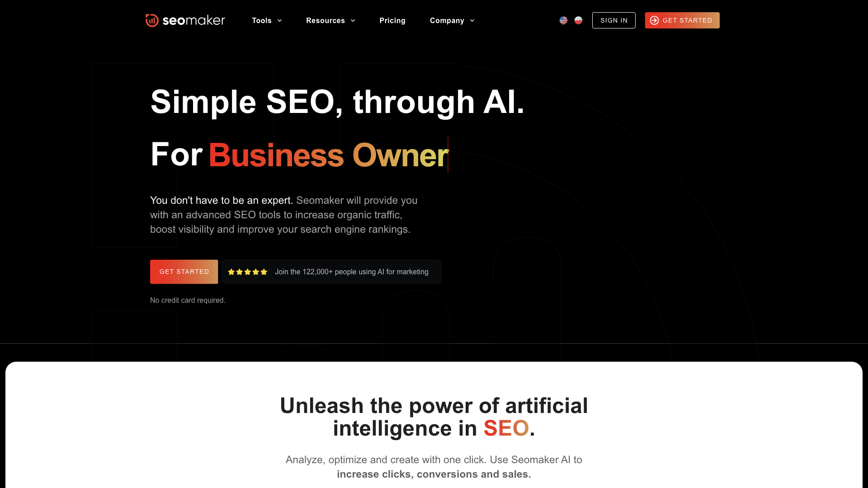Click the circular target icon on GET STARTED
This screenshot has width=868, height=488.
click(654, 20)
